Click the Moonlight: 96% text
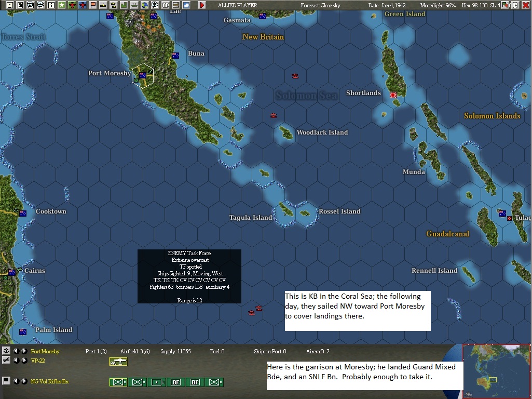This screenshot has width=532, height=399. coord(438,5)
